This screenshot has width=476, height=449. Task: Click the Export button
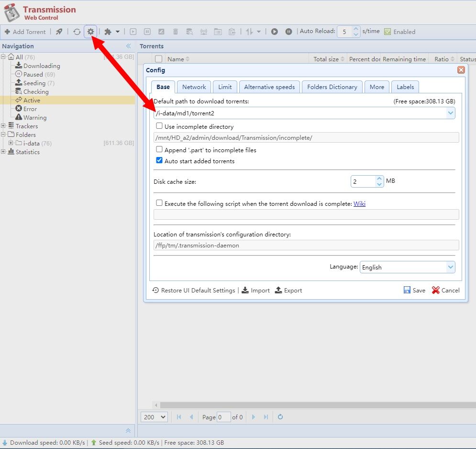point(288,290)
